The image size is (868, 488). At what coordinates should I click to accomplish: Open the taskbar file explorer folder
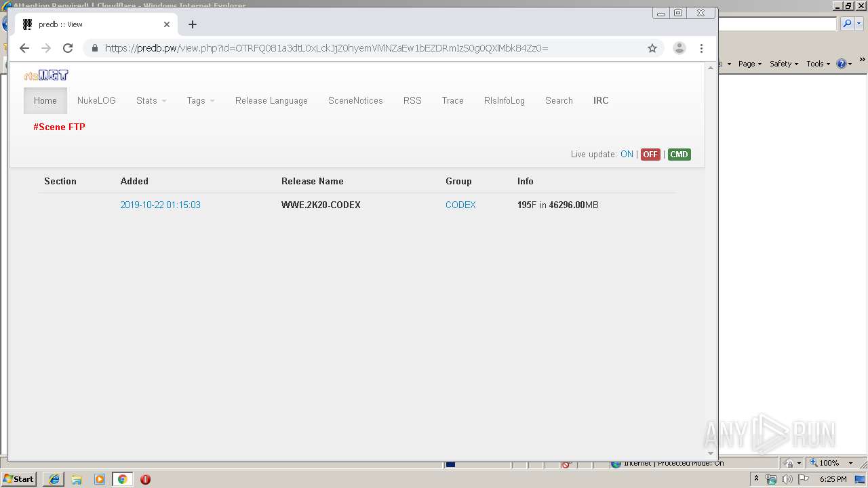pyautogui.click(x=77, y=479)
